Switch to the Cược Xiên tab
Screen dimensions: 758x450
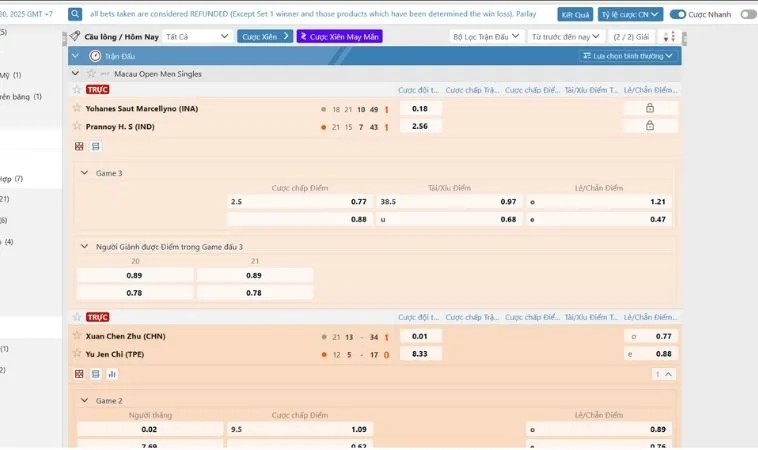265,36
